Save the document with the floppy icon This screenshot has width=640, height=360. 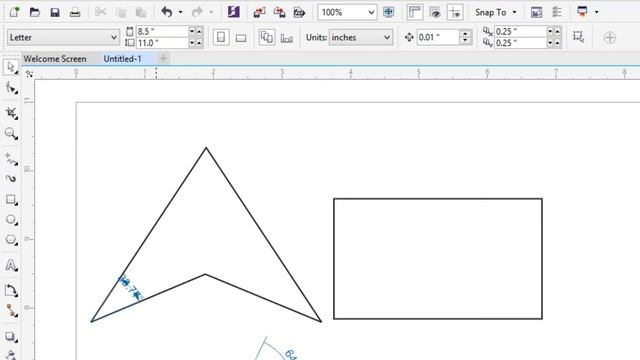(x=55, y=12)
